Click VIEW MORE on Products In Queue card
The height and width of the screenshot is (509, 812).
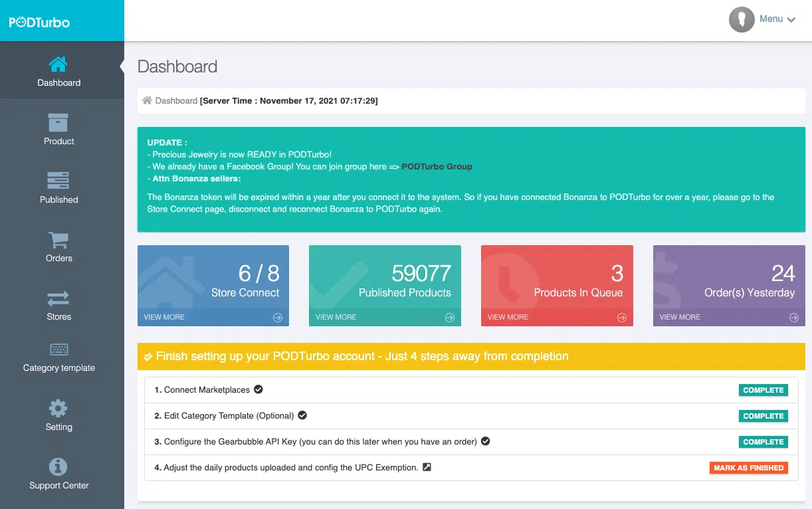(x=508, y=318)
